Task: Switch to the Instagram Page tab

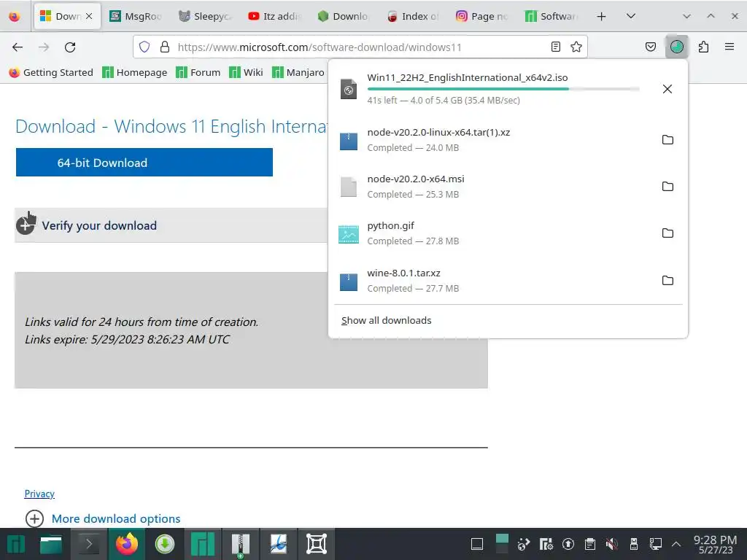Action: (x=482, y=16)
